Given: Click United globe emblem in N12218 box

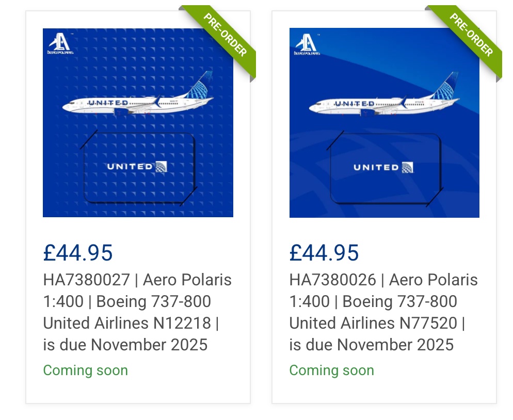Looking at the screenshot, I should pyautogui.click(x=161, y=166).
